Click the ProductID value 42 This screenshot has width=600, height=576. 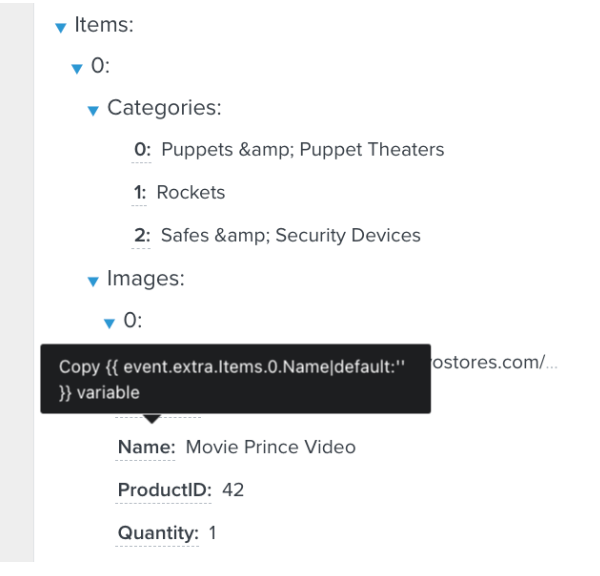point(233,490)
